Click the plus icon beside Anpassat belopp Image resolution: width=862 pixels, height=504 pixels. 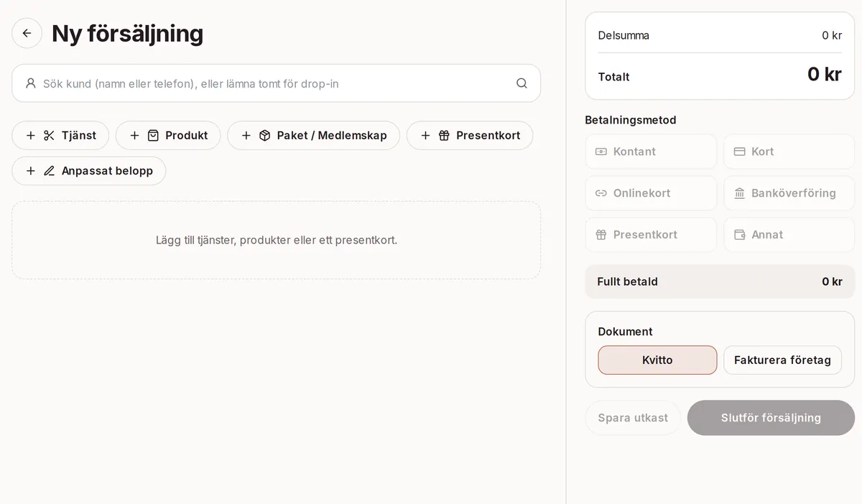tap(30, 171)
